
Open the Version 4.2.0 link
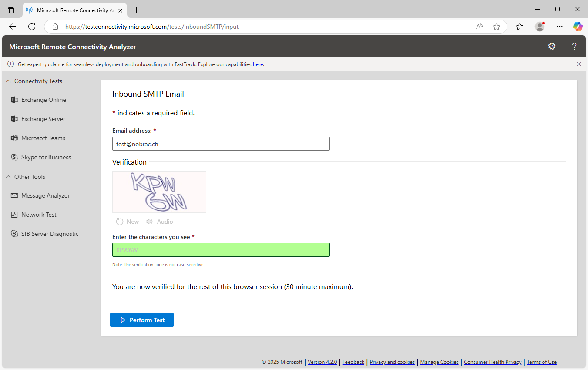(323, 362)
